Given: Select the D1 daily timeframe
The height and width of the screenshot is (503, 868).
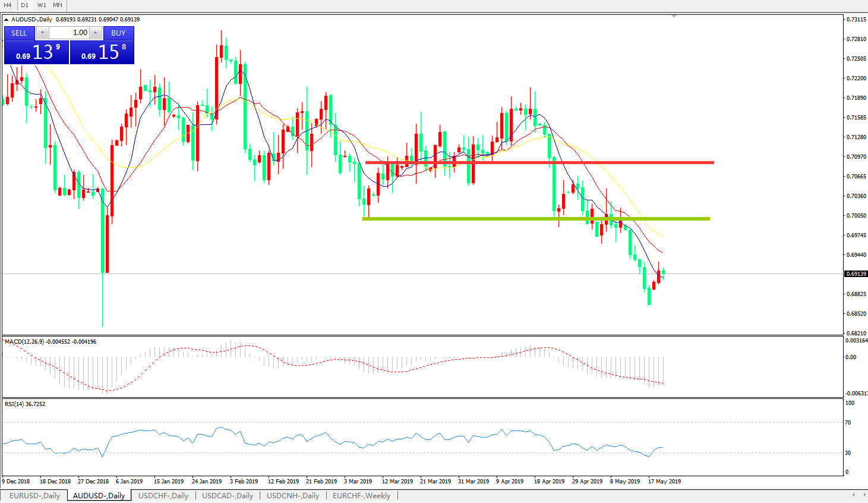Looking at the screenshot, I should [x=24, y=5].
